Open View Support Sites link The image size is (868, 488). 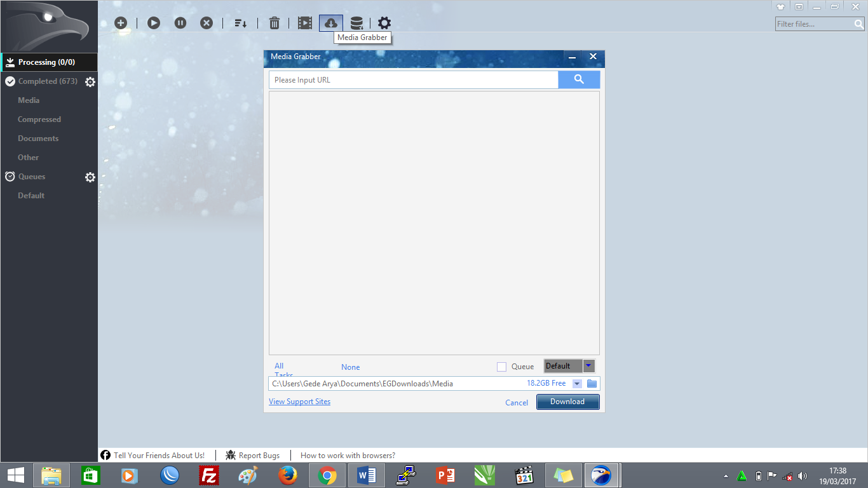point(299,402)
